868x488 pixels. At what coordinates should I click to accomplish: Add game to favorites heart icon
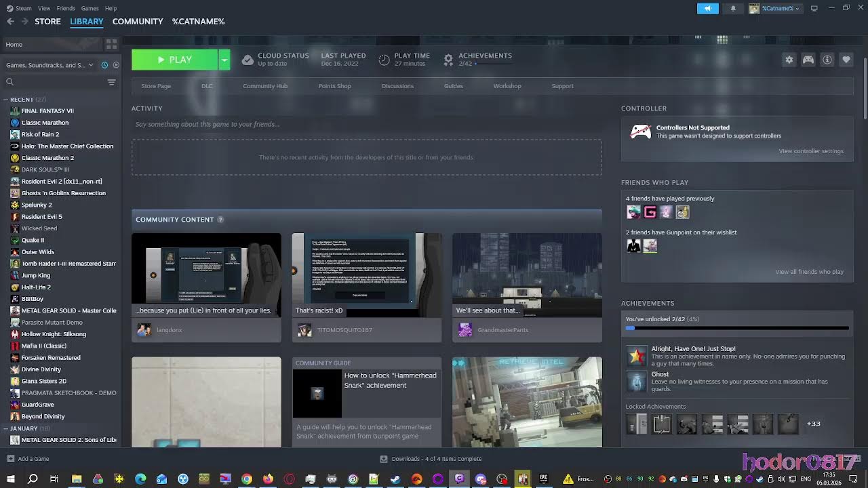coord(846,60)
